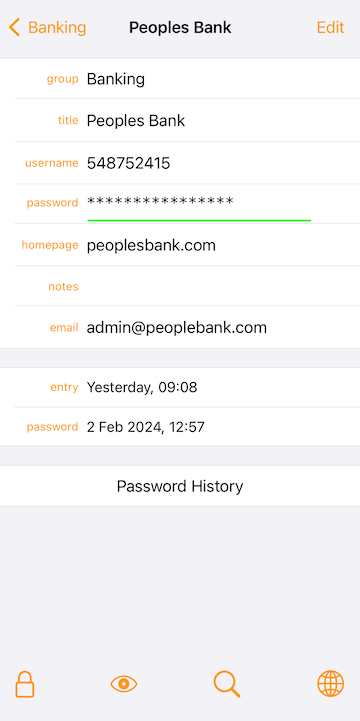Go back to Banking list
Viewport: 360px width, 721px height.
pos(48,28)
